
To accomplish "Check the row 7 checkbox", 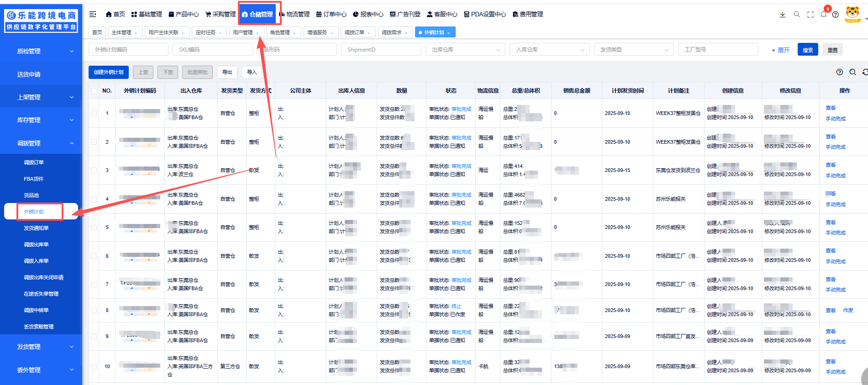I will (94, 284).
